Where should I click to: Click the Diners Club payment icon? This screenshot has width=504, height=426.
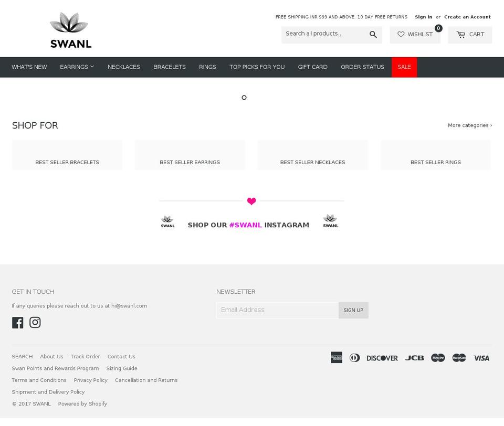tap(354, 358)
